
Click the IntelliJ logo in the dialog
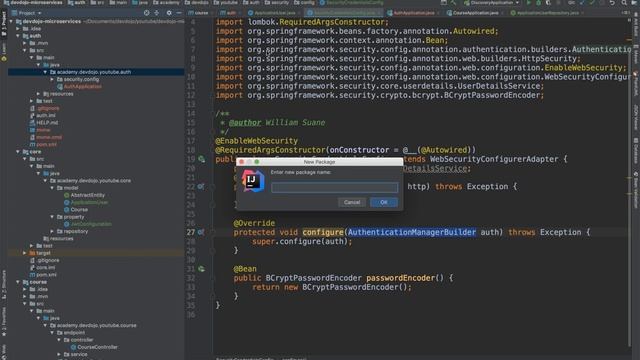253,181
